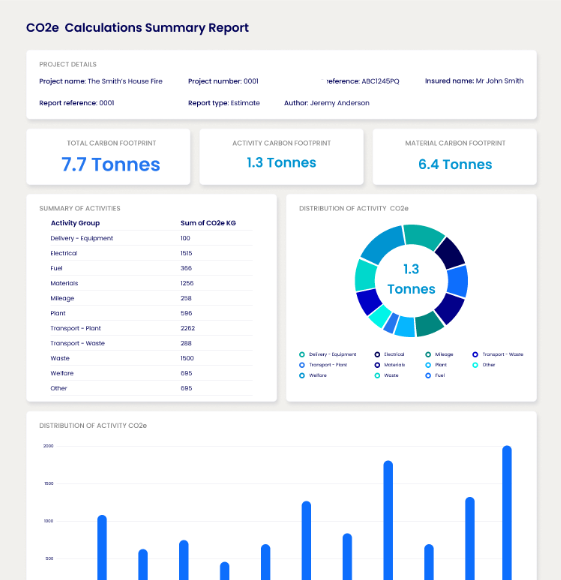This screenshot has height=580, width=561.
Task: Click the Delivery - Equipment legend marker
Action: tap(302, 354)
